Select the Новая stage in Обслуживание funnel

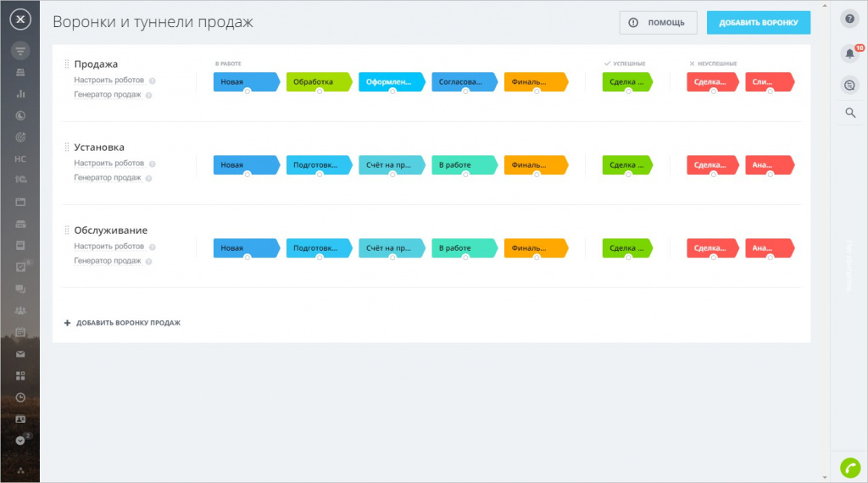coord(247,248)
